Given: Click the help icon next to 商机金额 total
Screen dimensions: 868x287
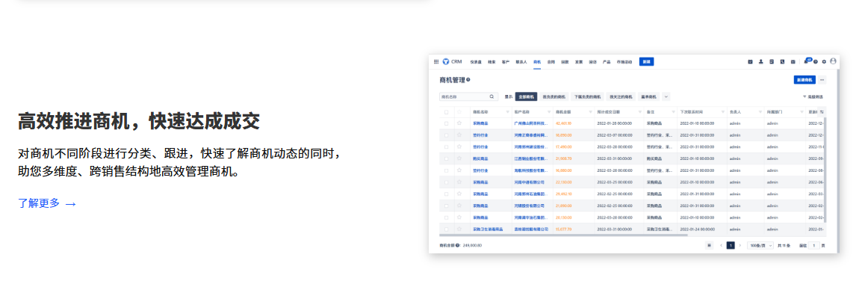Looking at the screenshot, I should 457,245.
